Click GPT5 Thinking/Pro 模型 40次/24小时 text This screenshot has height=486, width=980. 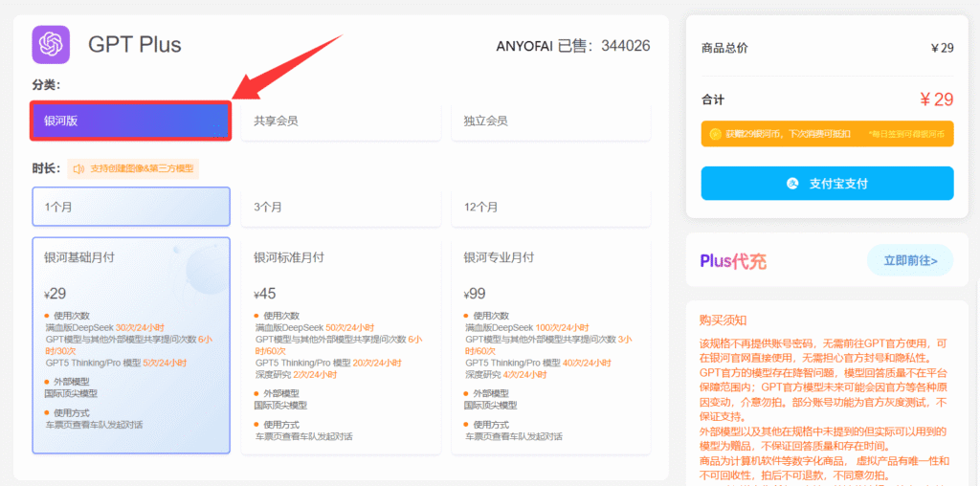538,363
